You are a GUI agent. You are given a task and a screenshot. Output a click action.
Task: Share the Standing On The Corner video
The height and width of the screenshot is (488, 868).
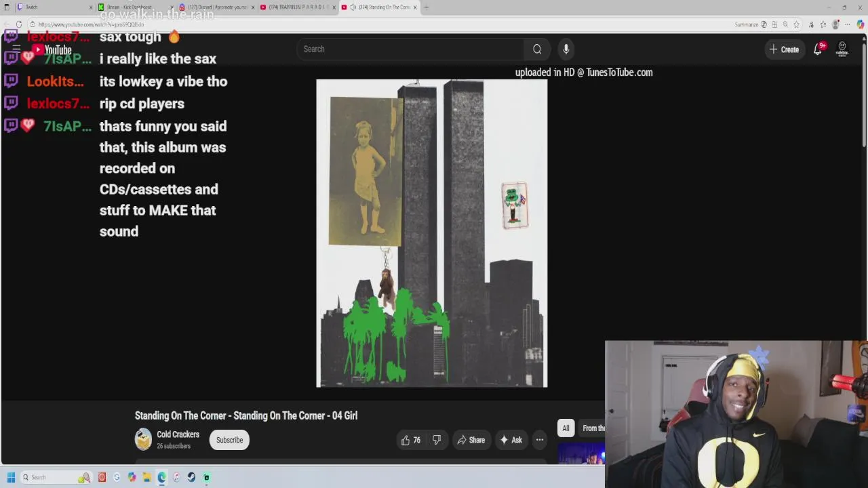pos(471,440)
